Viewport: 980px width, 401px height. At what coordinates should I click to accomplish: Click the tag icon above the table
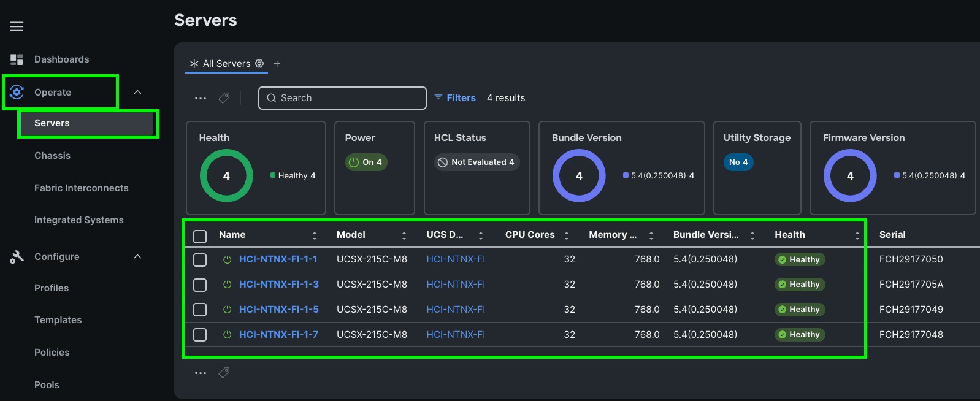[224, 98]
